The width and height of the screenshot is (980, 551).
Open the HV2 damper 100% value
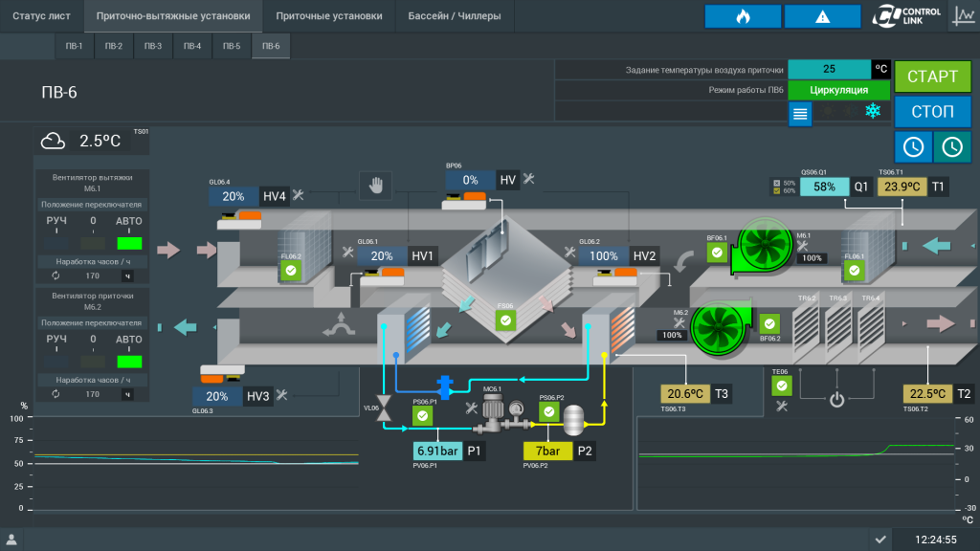604,256
